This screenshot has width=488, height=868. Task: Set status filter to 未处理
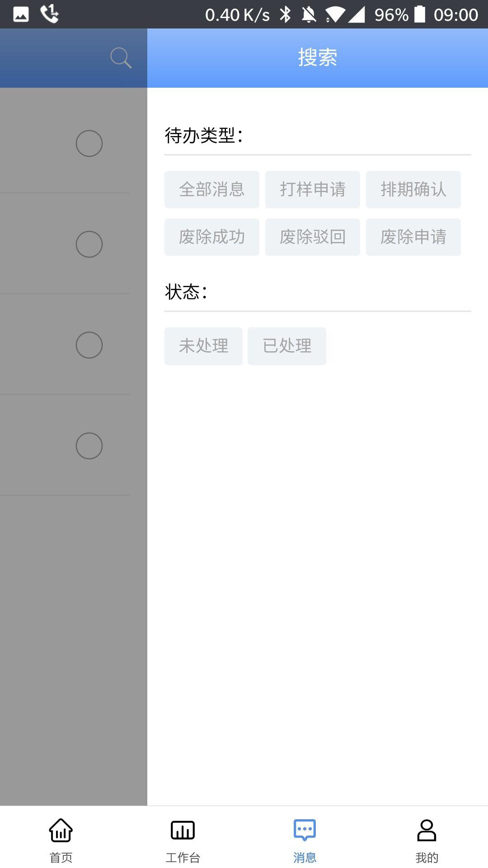203,346
